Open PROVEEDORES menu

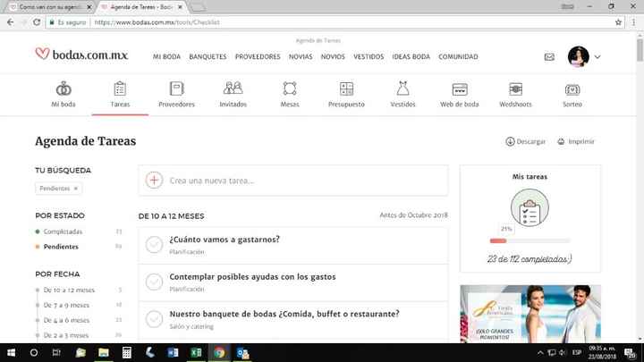click(258, 56)
